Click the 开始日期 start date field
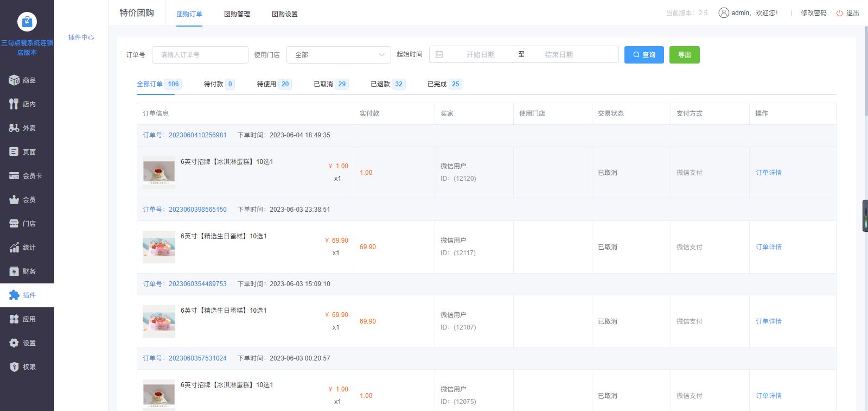Viewport: 868px width, 411px height. click(x=481, y=55)
